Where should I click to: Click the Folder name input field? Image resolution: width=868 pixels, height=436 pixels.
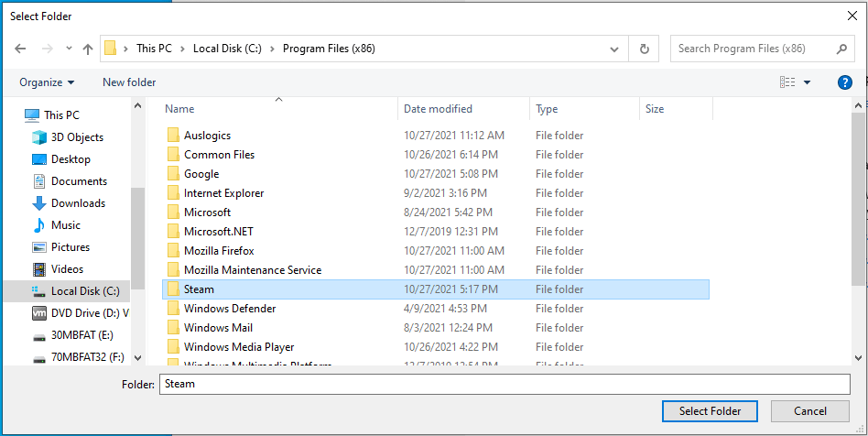coord(505,384)
